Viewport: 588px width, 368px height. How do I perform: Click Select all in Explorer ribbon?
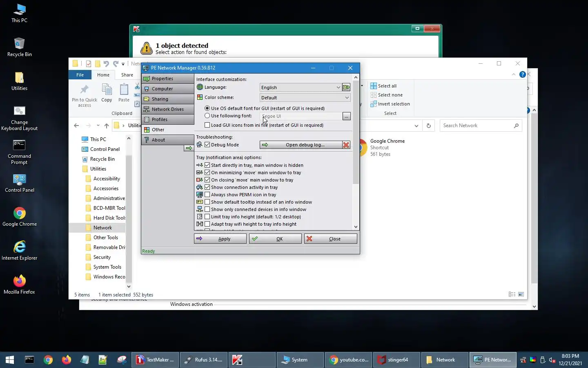click(383, 86)
